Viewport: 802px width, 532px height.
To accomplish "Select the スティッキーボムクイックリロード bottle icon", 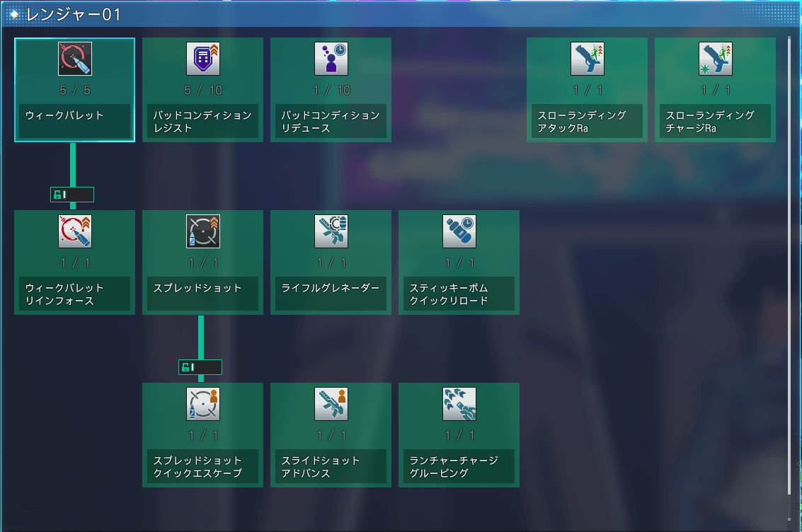I will click(459, 231).
